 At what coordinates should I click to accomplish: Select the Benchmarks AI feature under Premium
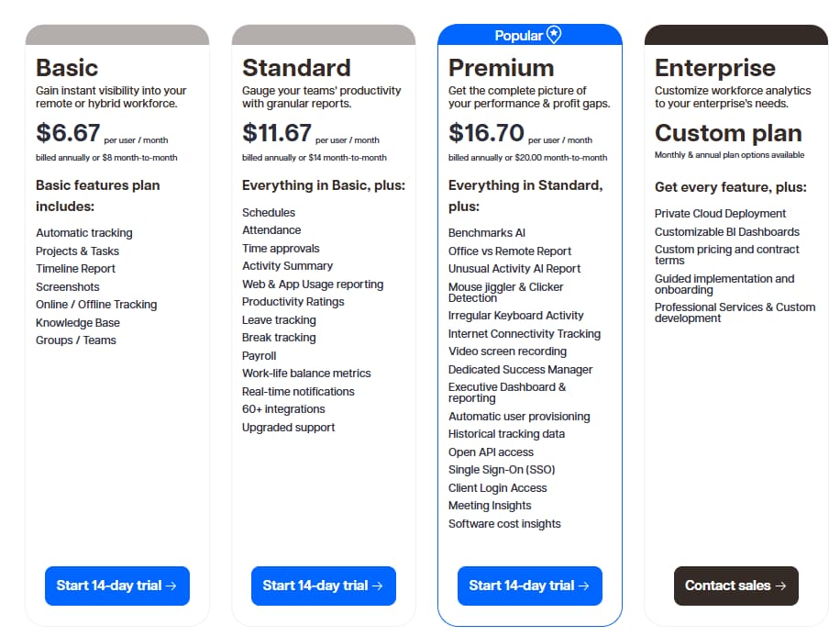[x=489, y=232]
